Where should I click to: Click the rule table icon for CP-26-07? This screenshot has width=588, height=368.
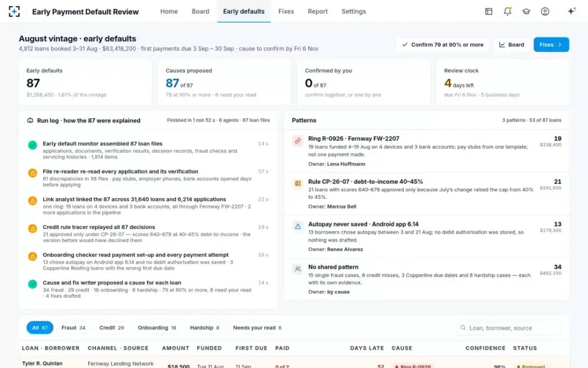click(x=297, y=184)
